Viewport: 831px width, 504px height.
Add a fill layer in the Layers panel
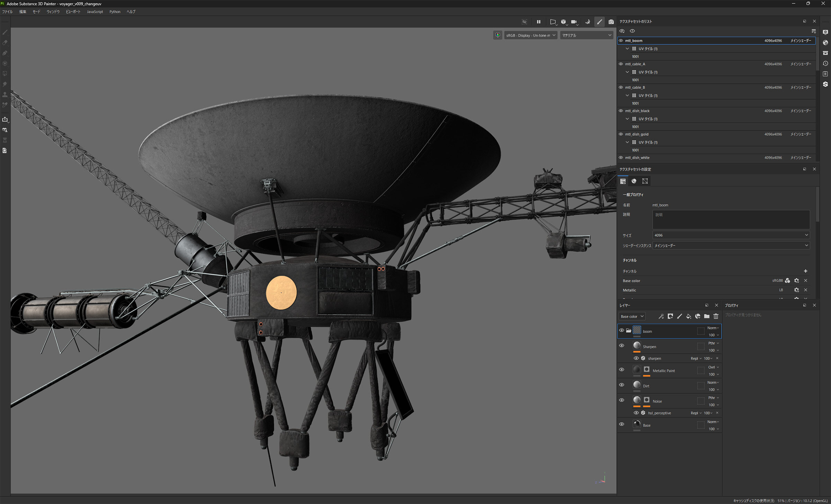[688, 316]
